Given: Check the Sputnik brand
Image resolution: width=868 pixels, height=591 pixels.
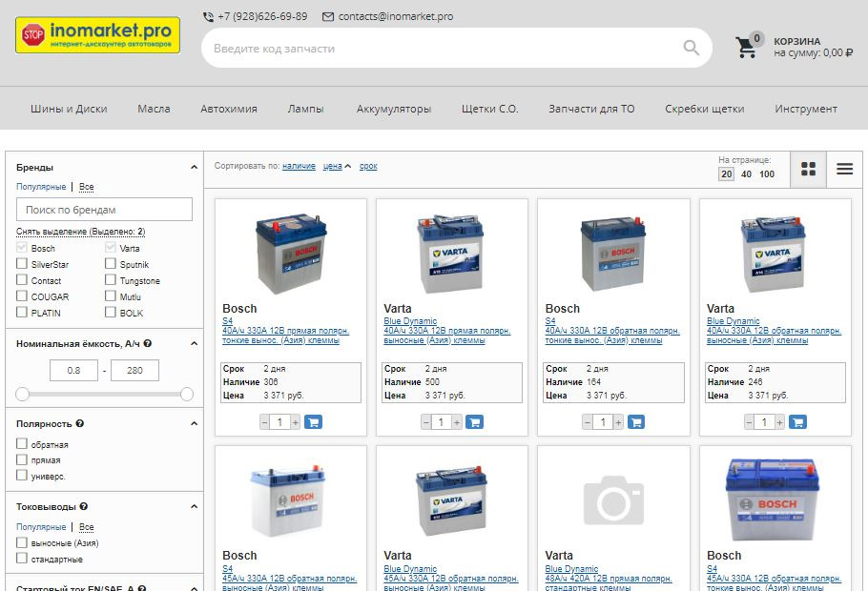Looking at the screenshot, I should [x=110, y=263].
